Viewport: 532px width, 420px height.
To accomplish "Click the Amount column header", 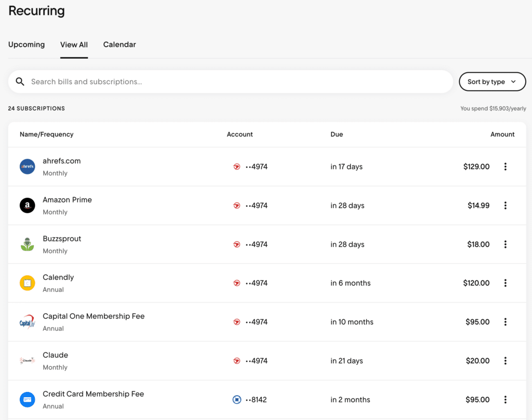I will click(x=502, y=134).
